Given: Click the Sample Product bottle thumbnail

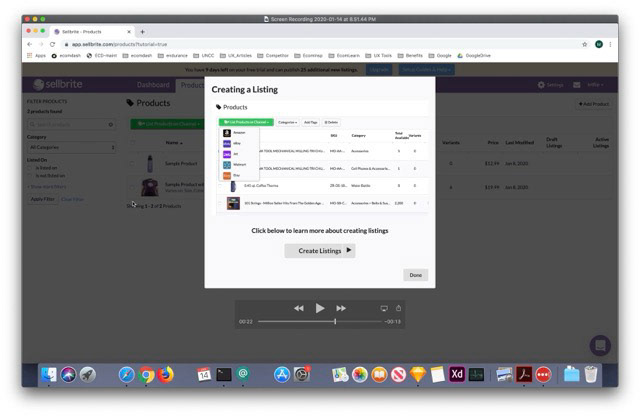Looking at the screenshot, I should [150, 163].
